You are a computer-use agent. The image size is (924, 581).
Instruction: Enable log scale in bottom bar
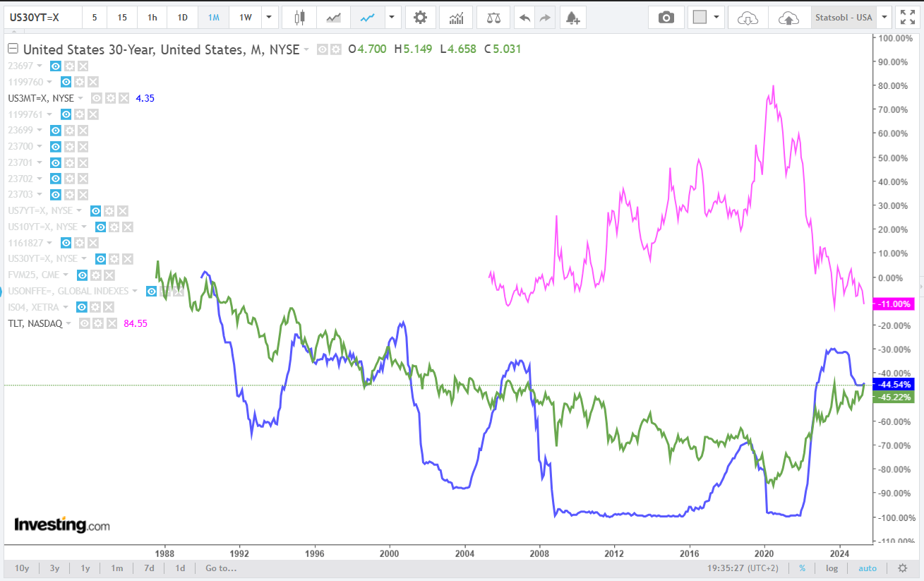pos(832,568)
